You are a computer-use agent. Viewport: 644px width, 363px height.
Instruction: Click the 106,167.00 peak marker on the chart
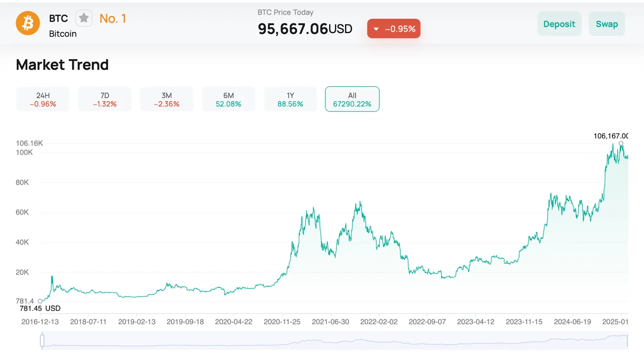[621, 143]
